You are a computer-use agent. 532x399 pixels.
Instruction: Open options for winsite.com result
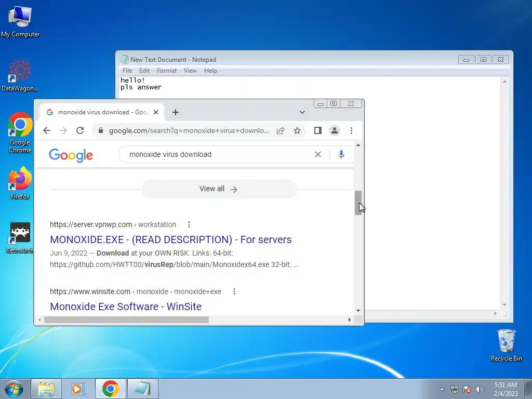(x=234, y=291)
